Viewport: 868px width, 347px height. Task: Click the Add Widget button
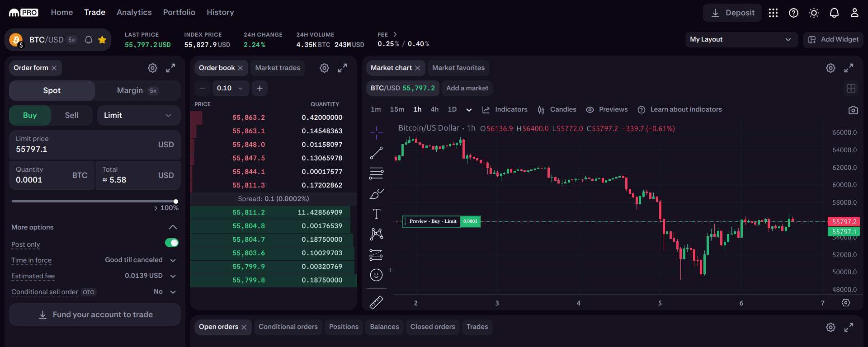pyautogui.click(x=833, y=39)
